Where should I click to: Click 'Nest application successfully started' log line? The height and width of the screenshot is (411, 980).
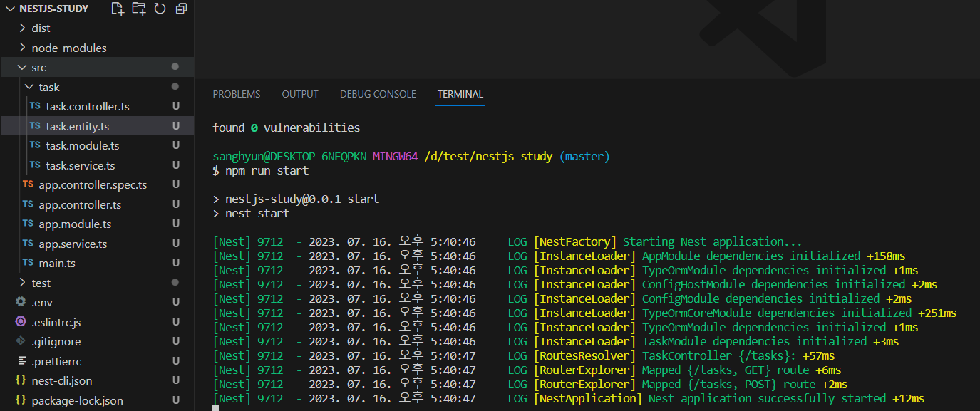coord(767,399)
